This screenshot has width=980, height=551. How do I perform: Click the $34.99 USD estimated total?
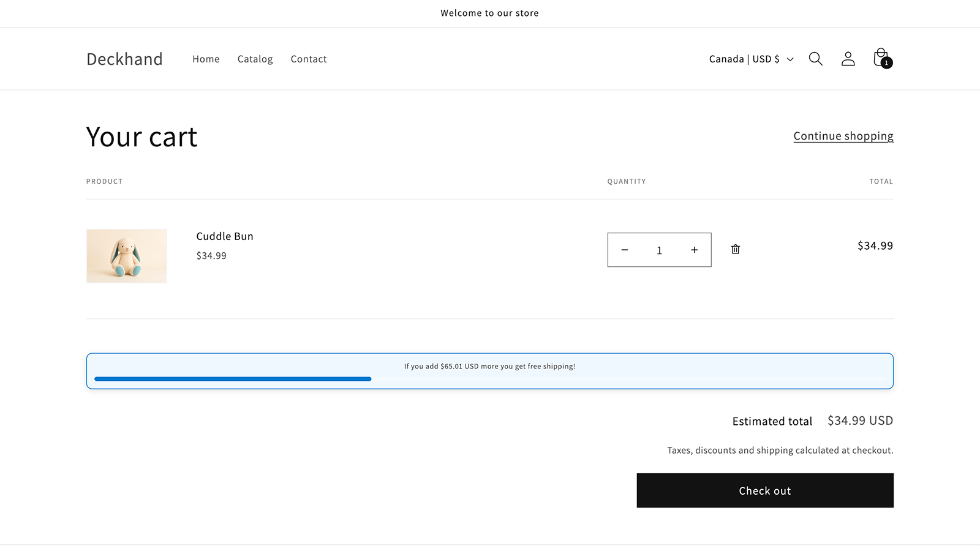coord(860,421)
